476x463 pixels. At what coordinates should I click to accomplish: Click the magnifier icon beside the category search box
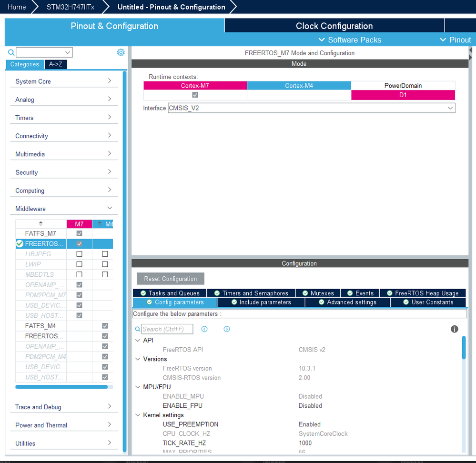[x=11, y=52]
